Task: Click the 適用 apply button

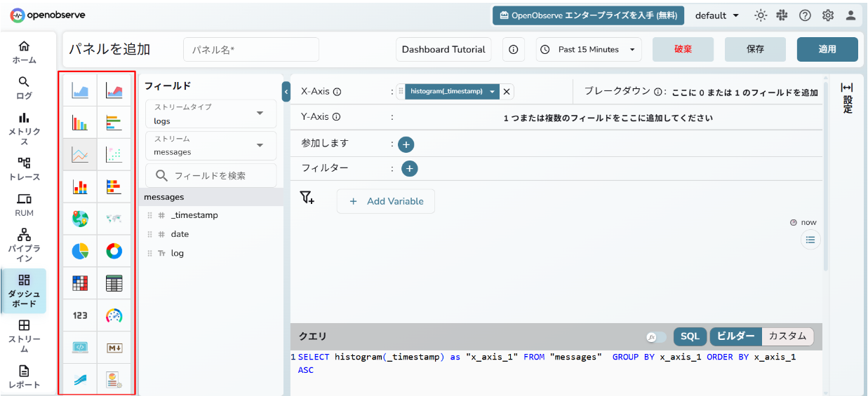Action: pos(827,50)
